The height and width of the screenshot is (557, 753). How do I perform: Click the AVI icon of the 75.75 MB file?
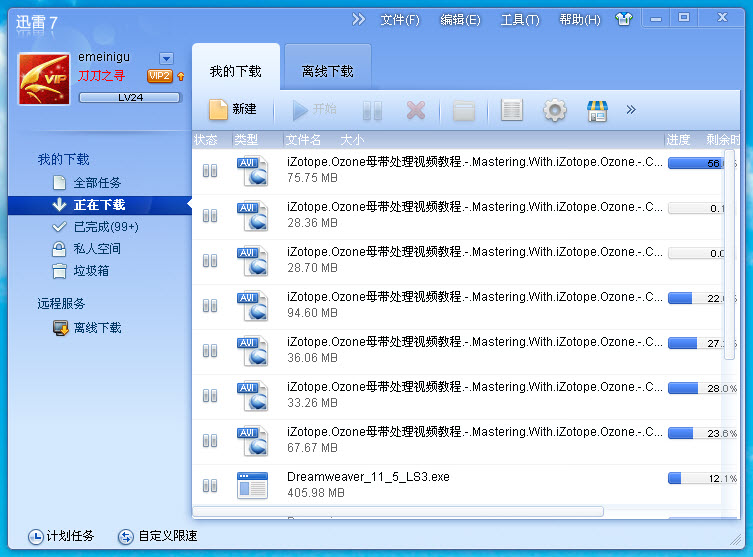[x=253, y=171]
